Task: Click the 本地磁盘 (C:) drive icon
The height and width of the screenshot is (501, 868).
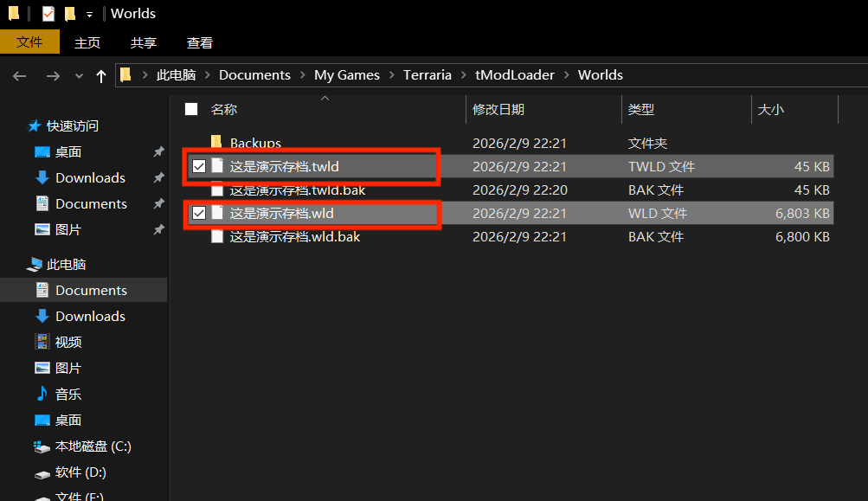Action: (x=42, y=446)
